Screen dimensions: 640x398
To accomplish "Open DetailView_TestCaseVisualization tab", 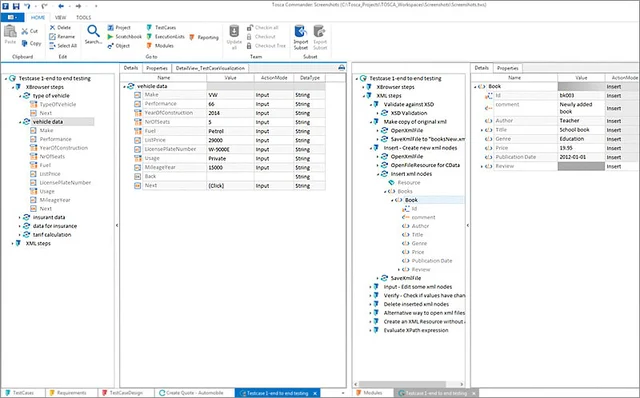I will pyautogui.click(x=210, y=68).
